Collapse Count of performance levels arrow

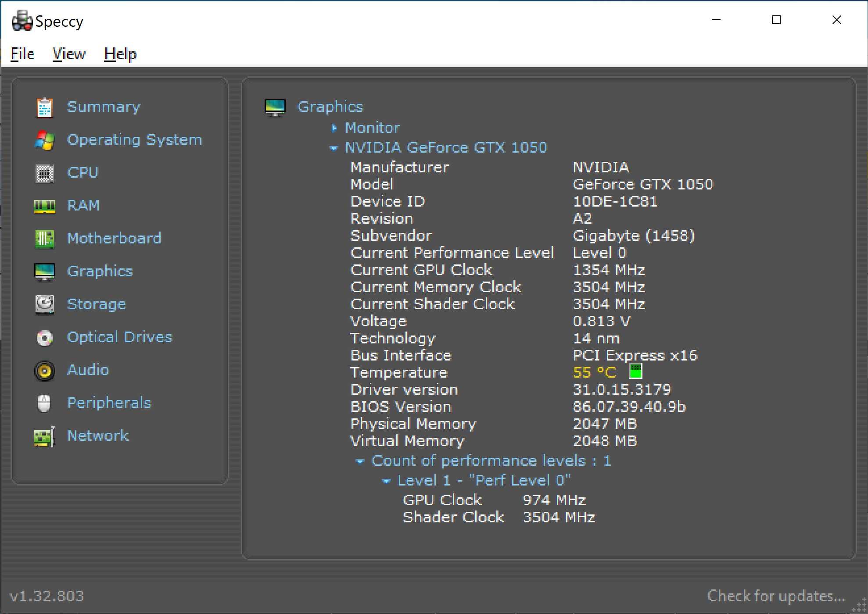[x=360, y=461]
